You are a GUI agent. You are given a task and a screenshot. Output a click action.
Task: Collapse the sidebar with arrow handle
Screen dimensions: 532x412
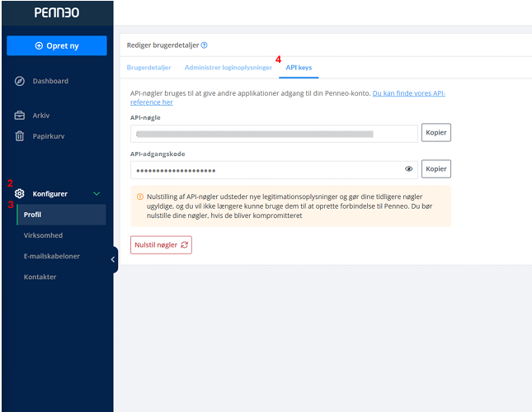coord(113,259)
